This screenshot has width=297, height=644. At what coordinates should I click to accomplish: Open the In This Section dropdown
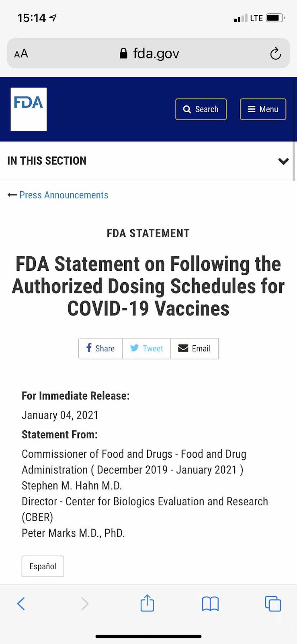coord(148,161)
